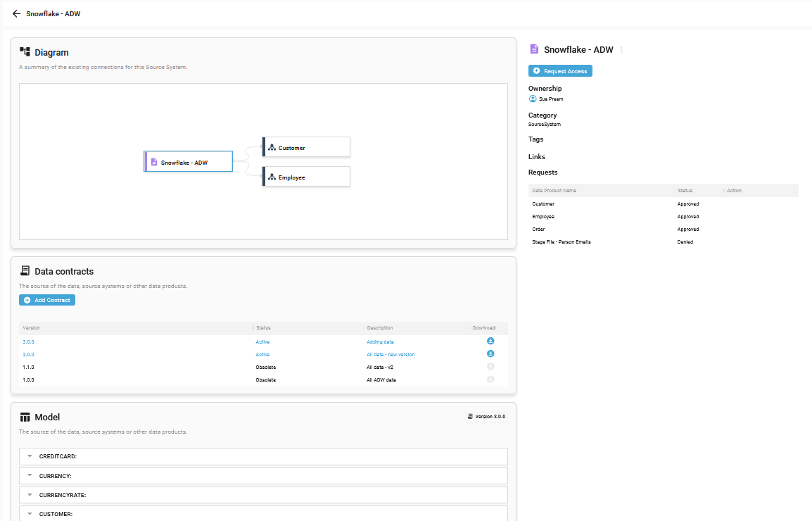Select the Employee diagram node
The image size is (812, 521).
306,177
